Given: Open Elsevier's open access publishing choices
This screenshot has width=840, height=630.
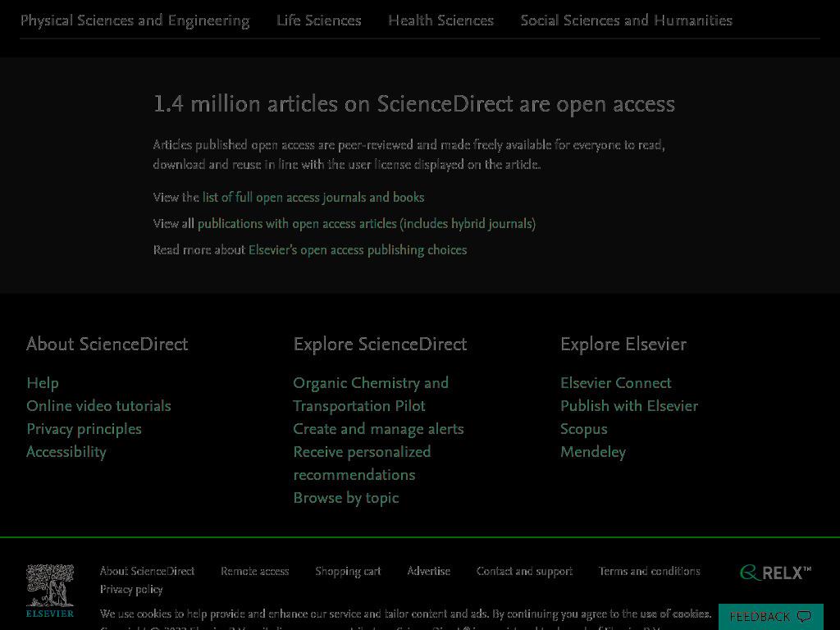Looking at the screenshot, I should pyautogui.click(x=358, y=249).
